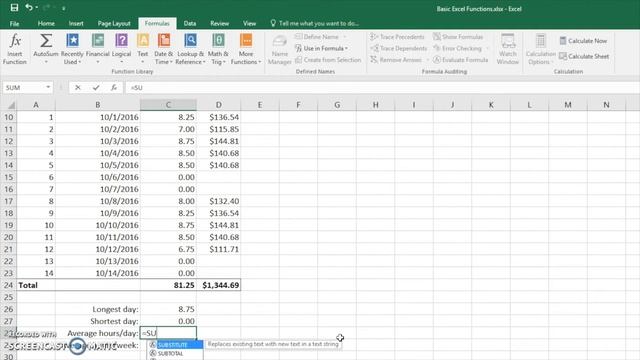Screen dimensions: 640x360
Task: Select row 24 header
Action: pos(8,285)
